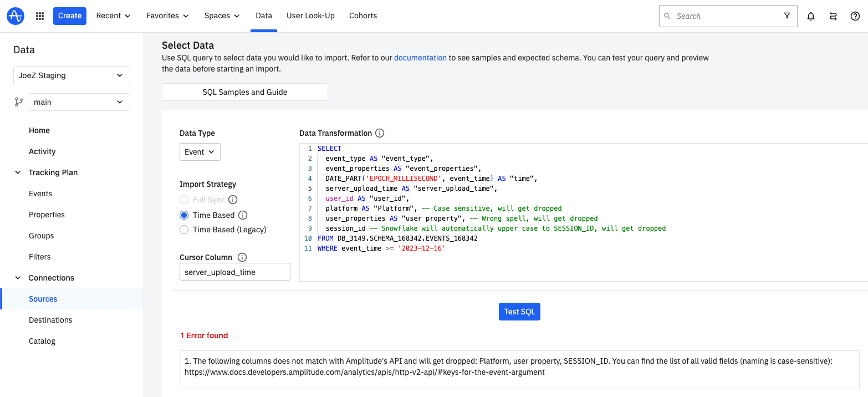Select the Full Sync radio option

click(185, 200)
